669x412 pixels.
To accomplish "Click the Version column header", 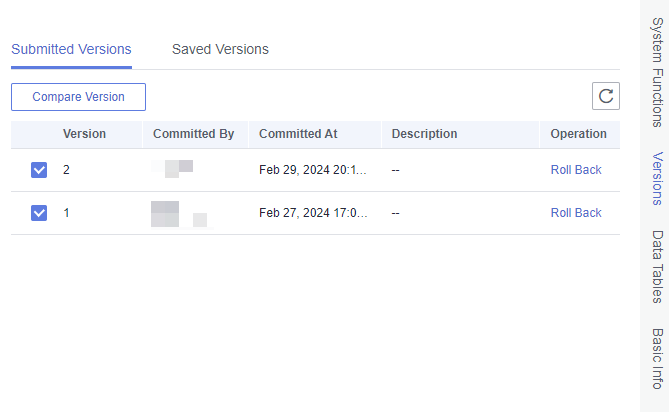I will tap(84, 134).
